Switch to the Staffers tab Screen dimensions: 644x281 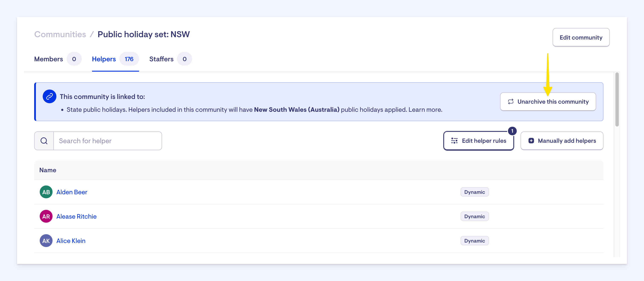[x=161, y=59]
